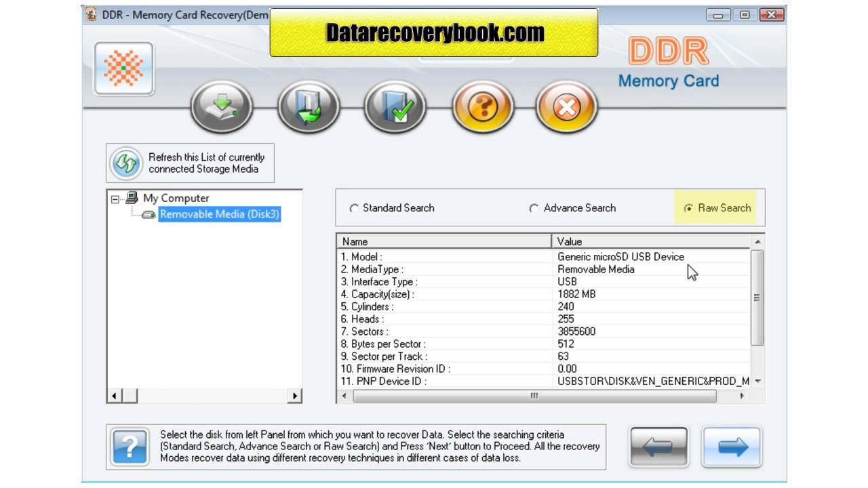Click the Name column header

(444, 241)
